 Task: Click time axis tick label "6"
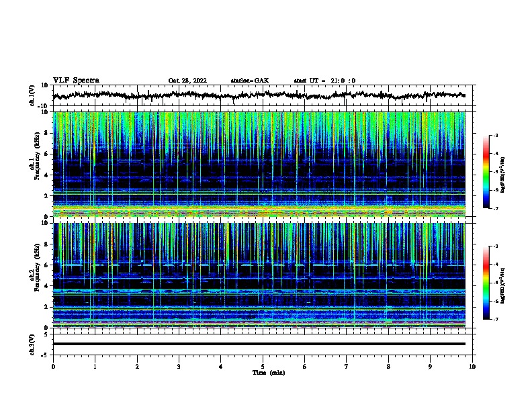(305, 367)
